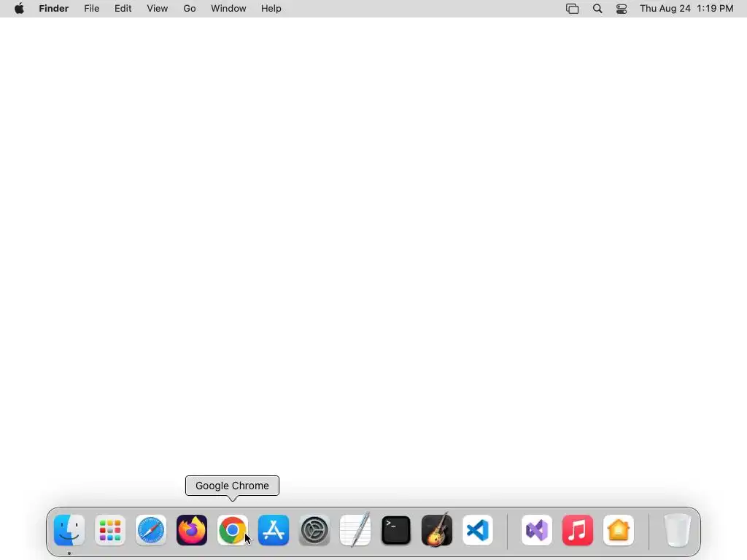Open Finder from the Dock
The height and width of the screenshot is (560, 747).
pyautogui.click(x=69, y=530)
